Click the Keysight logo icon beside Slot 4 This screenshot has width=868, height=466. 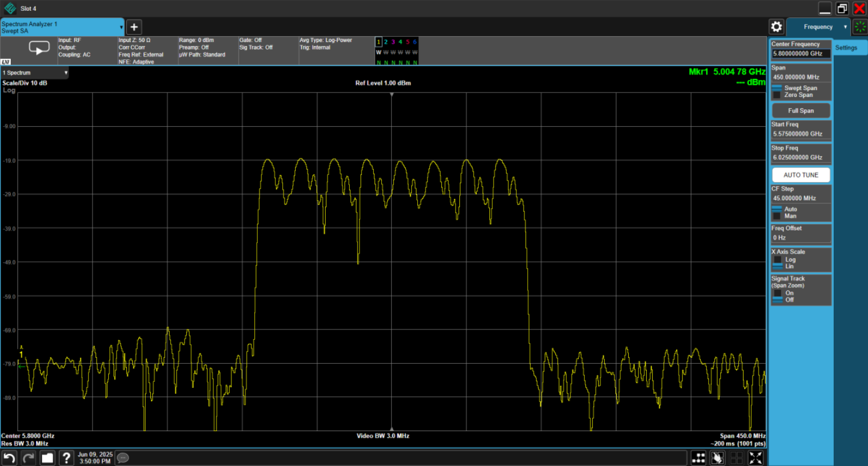click(10, 8)
